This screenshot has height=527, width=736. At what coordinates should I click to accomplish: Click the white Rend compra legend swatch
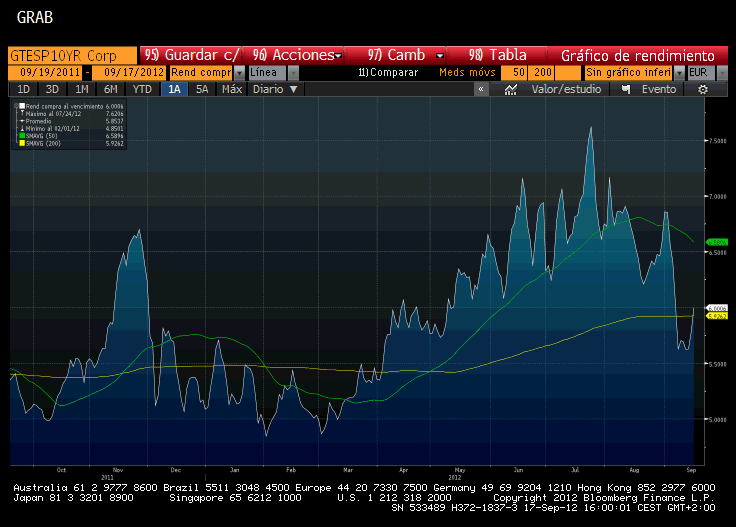[22, 106]
